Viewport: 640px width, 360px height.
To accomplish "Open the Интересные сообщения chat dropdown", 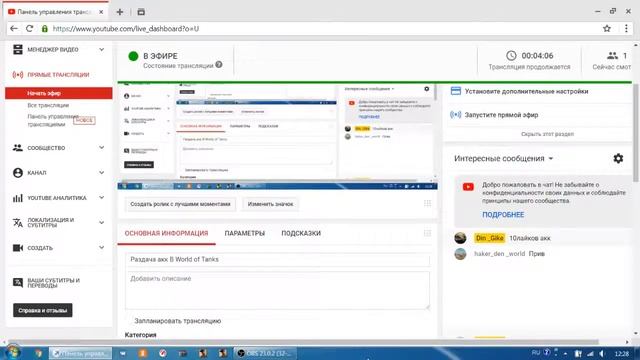I will [x=504, y=158].
